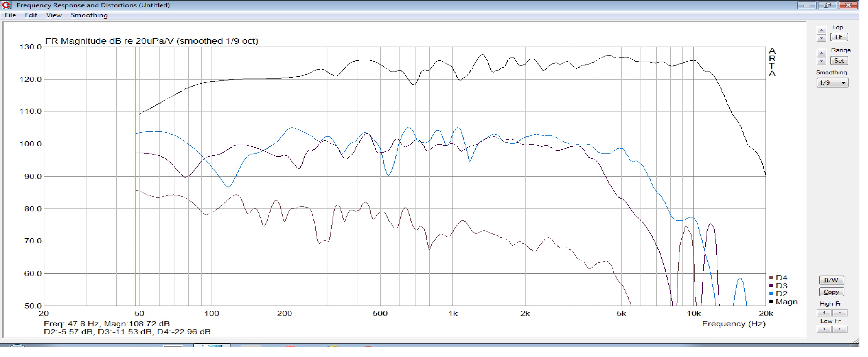Viewport: 868px width, 357px height.
Task: Increase Range with the up arrow
Action: point(821,53)
